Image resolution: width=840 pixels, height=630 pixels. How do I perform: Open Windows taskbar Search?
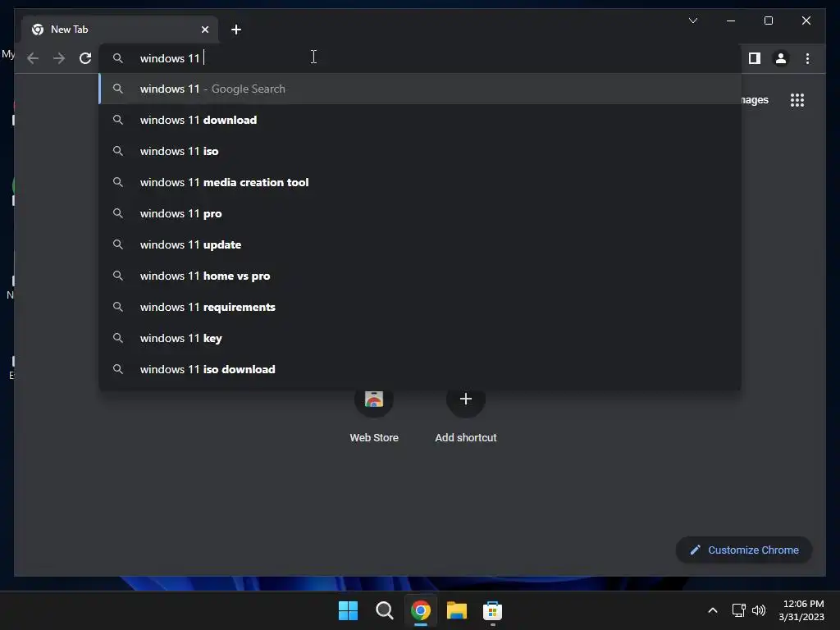(x=384, y=610)
